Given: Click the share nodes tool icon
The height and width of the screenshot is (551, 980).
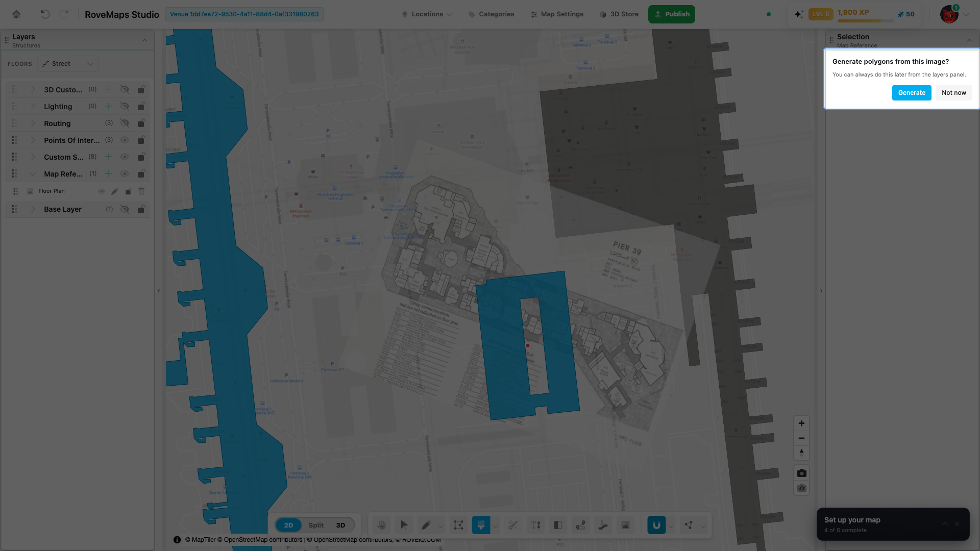Looking at the screenshot, I should click(x=689, y=525).
